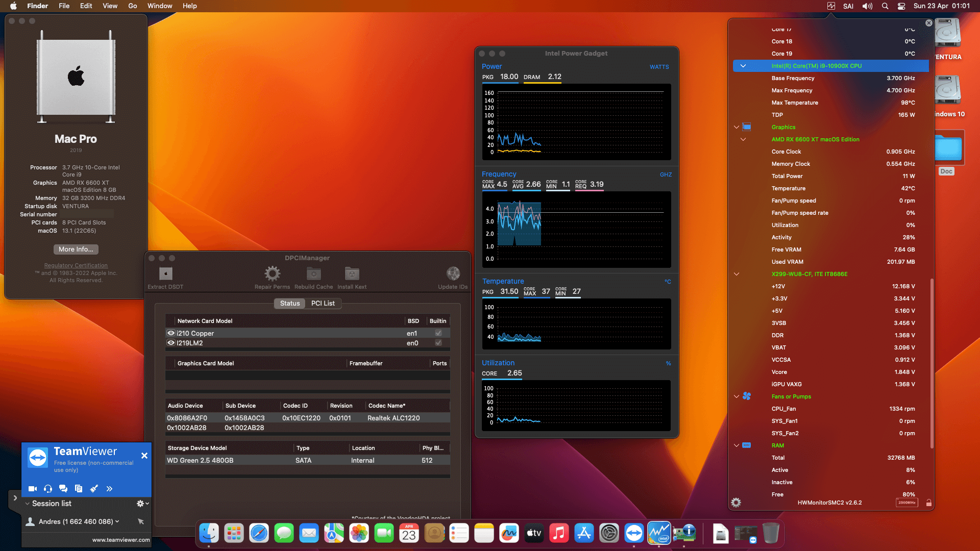Open Regulatory Certification link
The image size is (980, 551).
tap(76, 265)
